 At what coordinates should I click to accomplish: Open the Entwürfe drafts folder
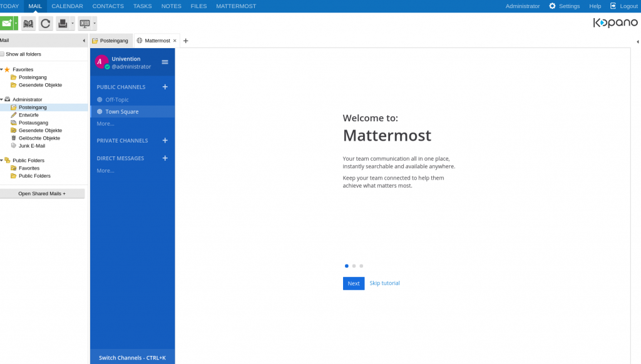[29, 115]
